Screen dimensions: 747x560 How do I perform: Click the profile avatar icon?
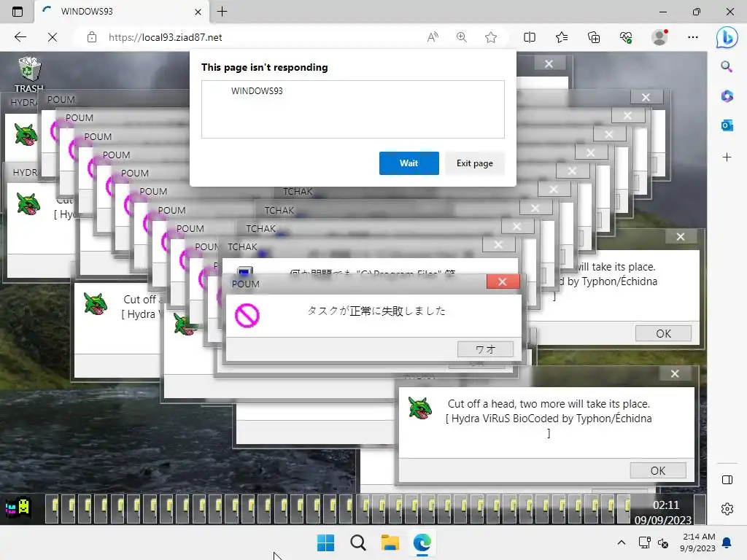(x=659, y=37)
